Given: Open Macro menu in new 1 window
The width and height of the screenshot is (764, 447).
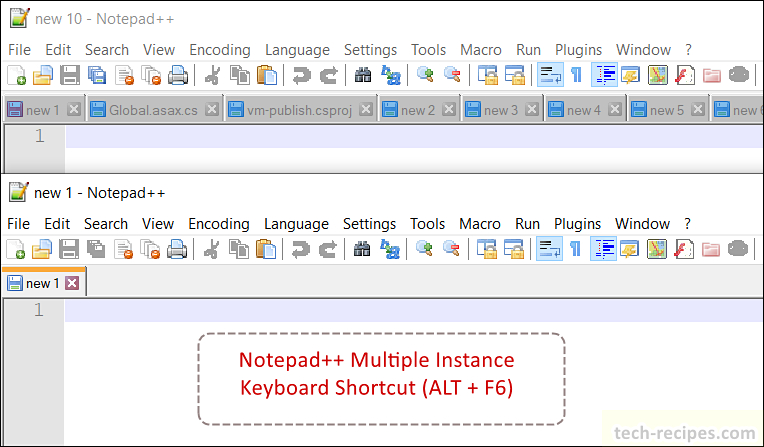Looking at the screenshot, I should pos(480,224).
